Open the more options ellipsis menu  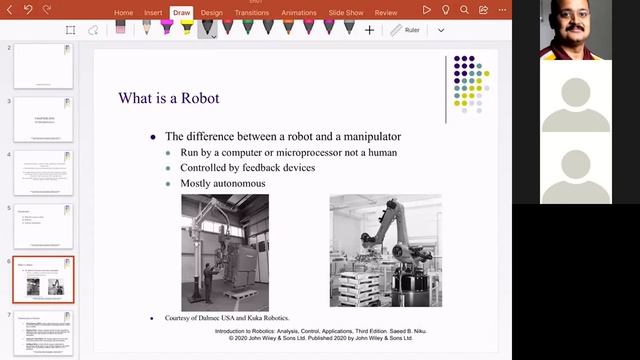tap(502, 10)
